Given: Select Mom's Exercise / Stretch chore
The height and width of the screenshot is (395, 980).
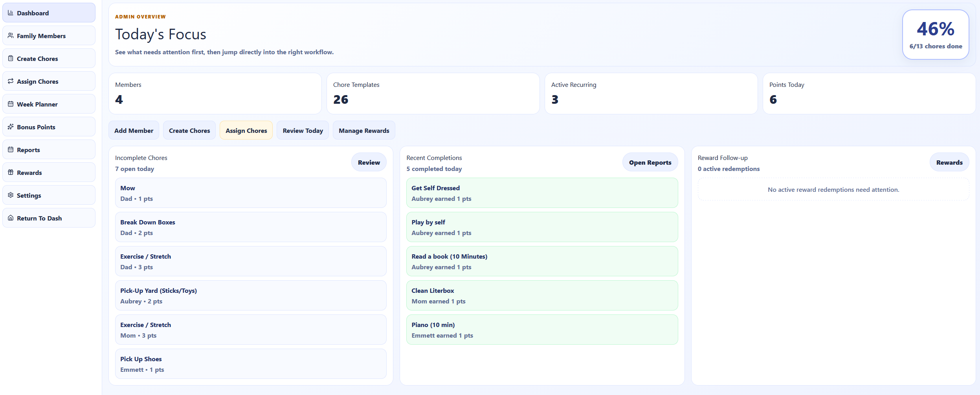Looking at the screenshot, I should click(251, 330).
